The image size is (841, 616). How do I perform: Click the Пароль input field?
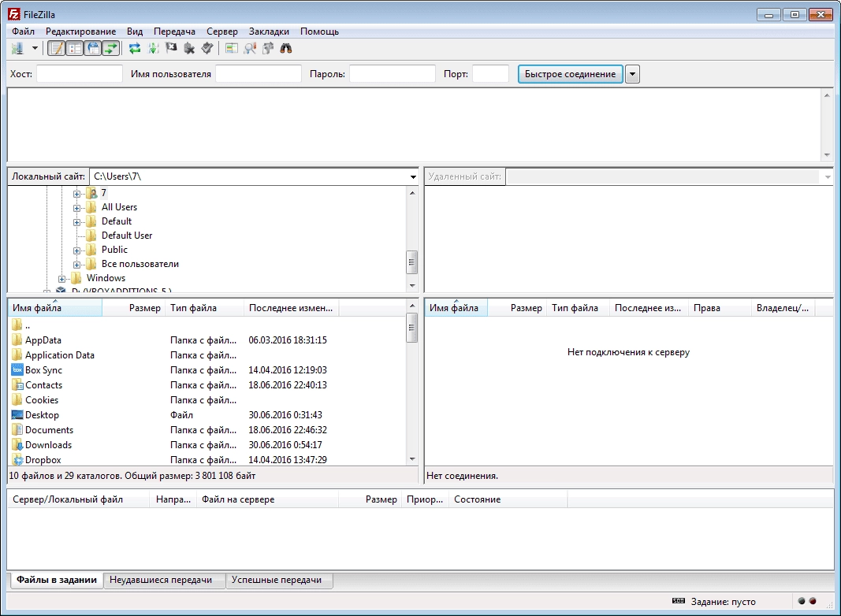(x=392, y=74)
